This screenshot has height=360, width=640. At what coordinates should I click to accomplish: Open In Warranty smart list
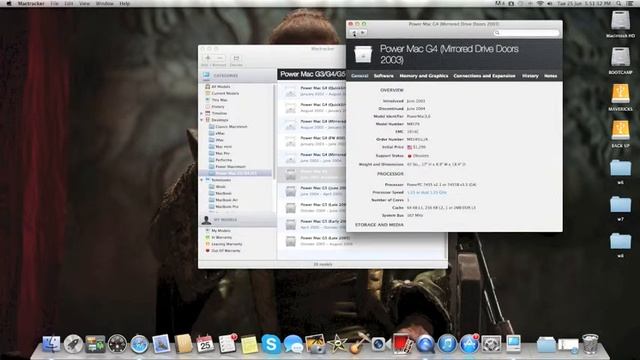pos(221,237)
